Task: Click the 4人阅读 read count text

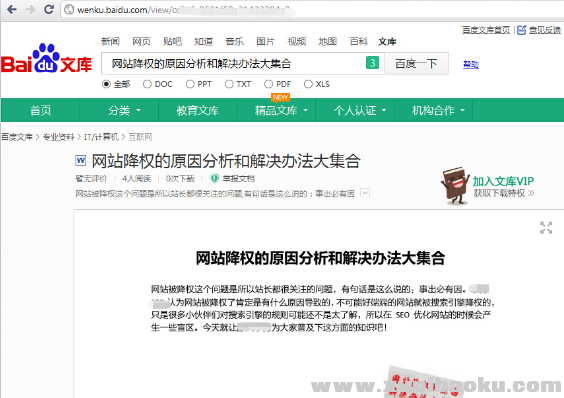Action: (136, 178)
